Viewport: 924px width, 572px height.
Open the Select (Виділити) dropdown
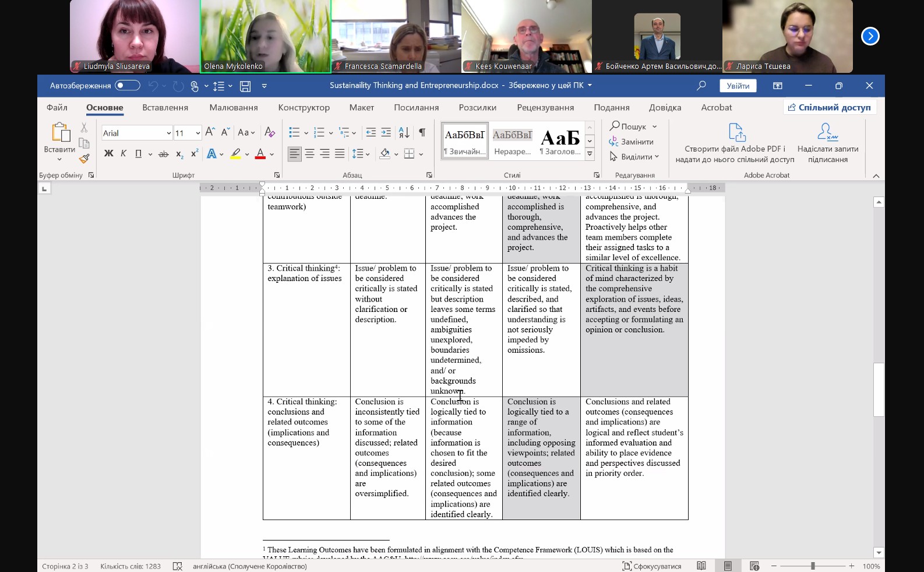pos(634,156)
